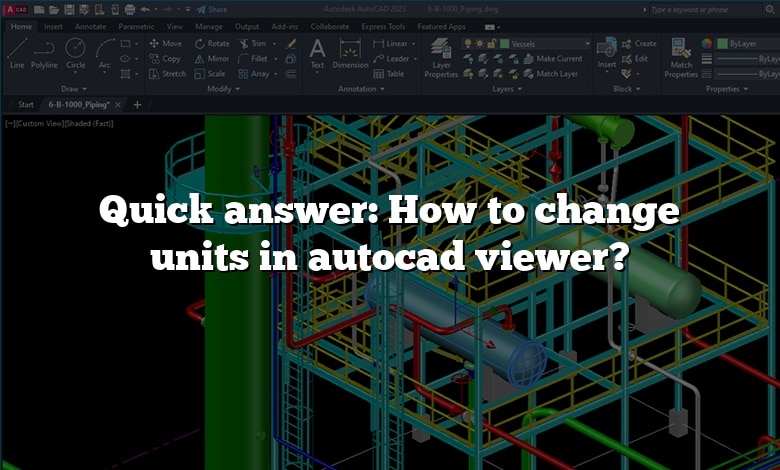
Task: Toggle the Vessels layer lock icon
Action: [492, 44]
